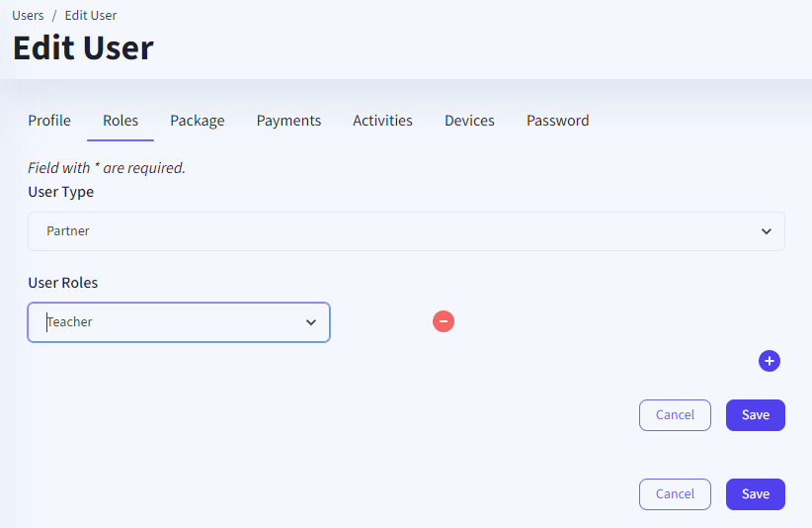Click the chevron arrow in Teacher role field
812x528 pixels.
coord(311,322)
